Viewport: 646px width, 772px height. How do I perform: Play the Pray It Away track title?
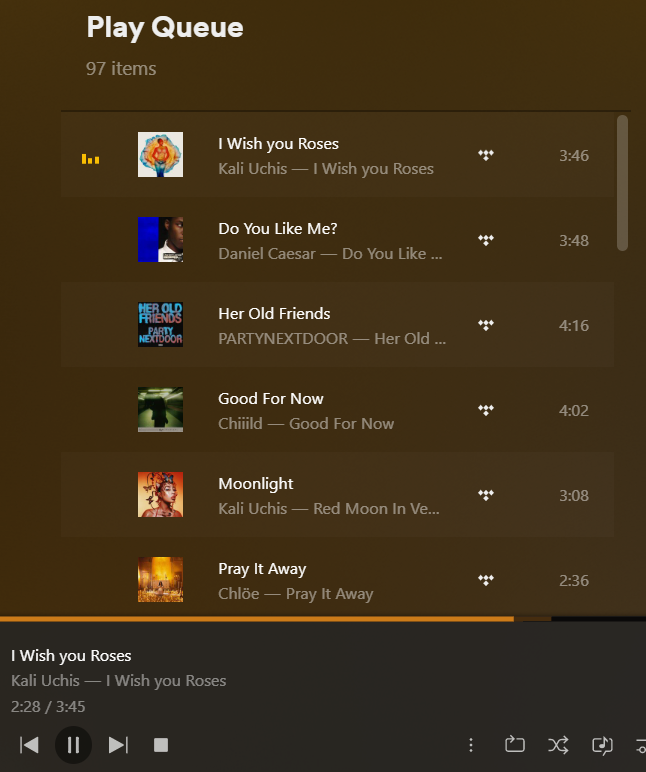[x=262, y=569]
